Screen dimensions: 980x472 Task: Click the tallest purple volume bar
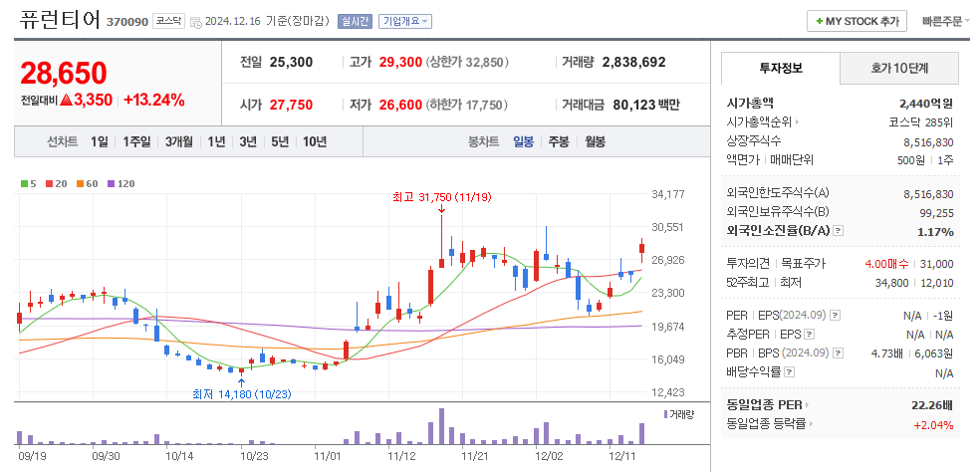pyautogui.click(x=442, y=426)
